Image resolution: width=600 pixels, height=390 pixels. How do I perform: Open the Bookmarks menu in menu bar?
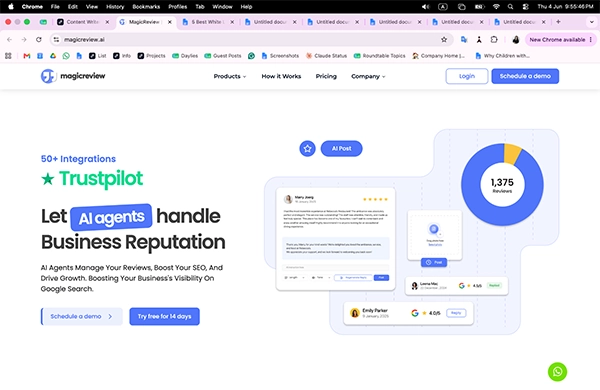pyautogui.click(x=146, y=7)
